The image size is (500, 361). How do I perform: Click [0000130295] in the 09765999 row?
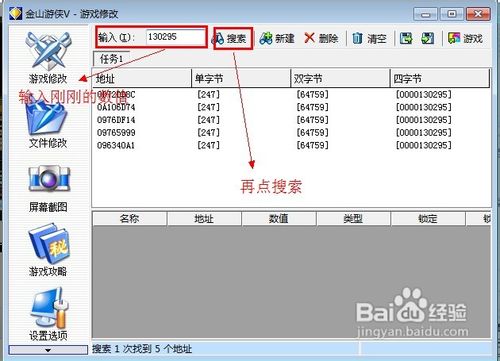click(424, 133)
